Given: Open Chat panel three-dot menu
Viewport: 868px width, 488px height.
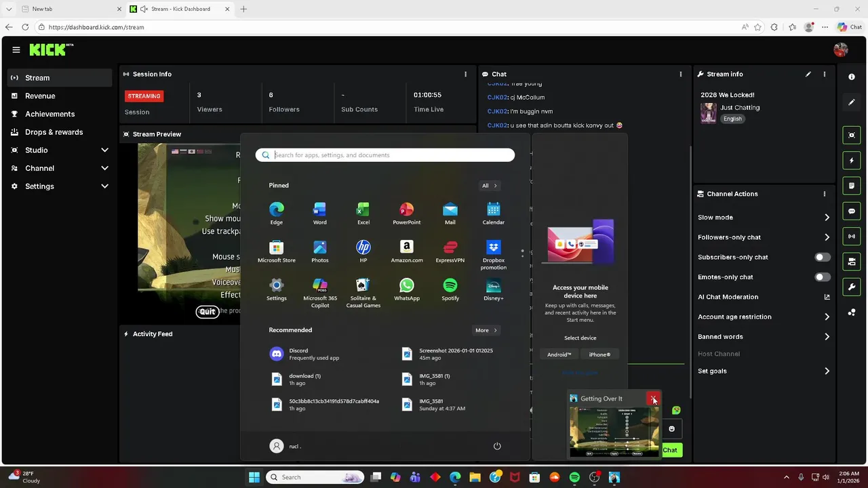Looking at the screenshot, I should pyautogui.click(x=681, y=74).
